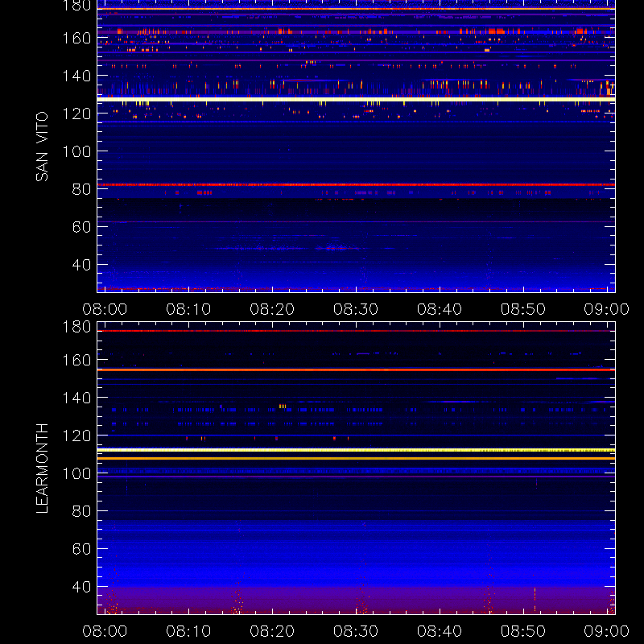This screenshot has width=644, height=644.
Task: Choose the 100 frequency label on Learmonth axis
Action: [76, 473]
